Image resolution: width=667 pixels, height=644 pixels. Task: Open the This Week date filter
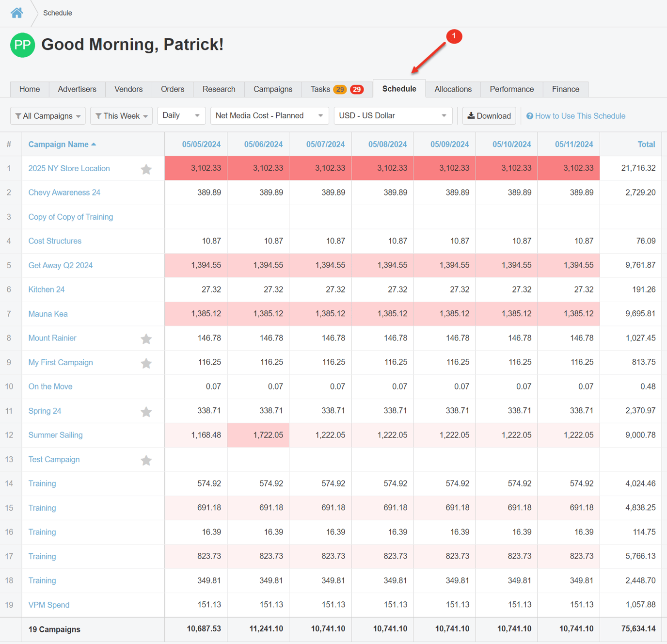121,116
